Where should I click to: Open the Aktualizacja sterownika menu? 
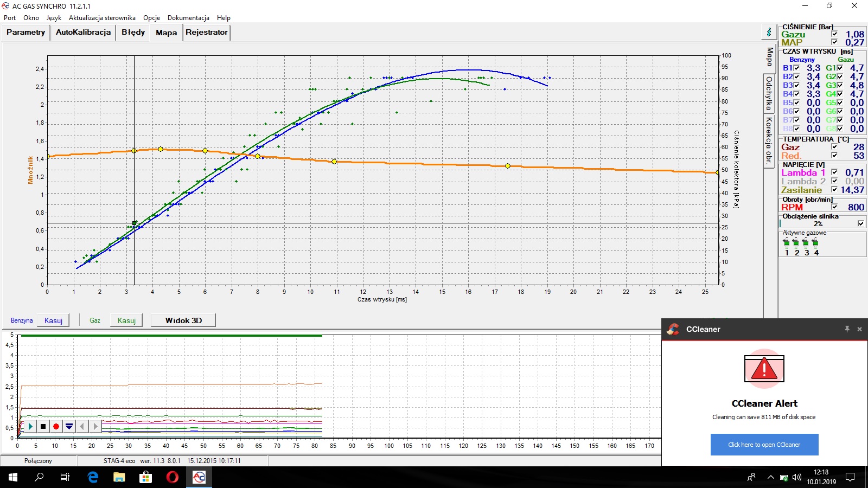click(102, 18)
